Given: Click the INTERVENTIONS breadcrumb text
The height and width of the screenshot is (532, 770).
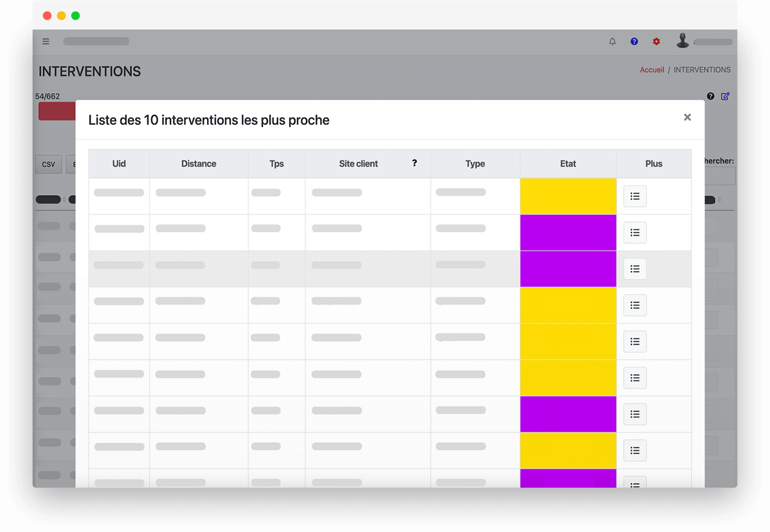Looking at the screenshot, I should pyautogui.click(x=702, y=70).
